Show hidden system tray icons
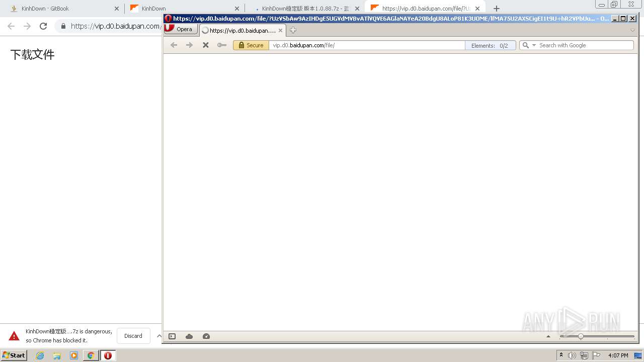Image resolution: width=644 pixels, height=362 pixels. point(561,355)
